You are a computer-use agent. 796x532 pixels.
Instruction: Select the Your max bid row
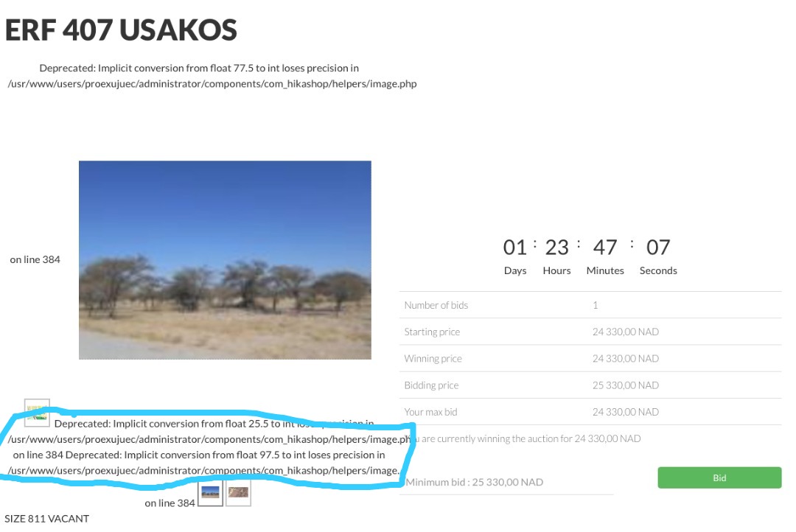tap(590, 412)
